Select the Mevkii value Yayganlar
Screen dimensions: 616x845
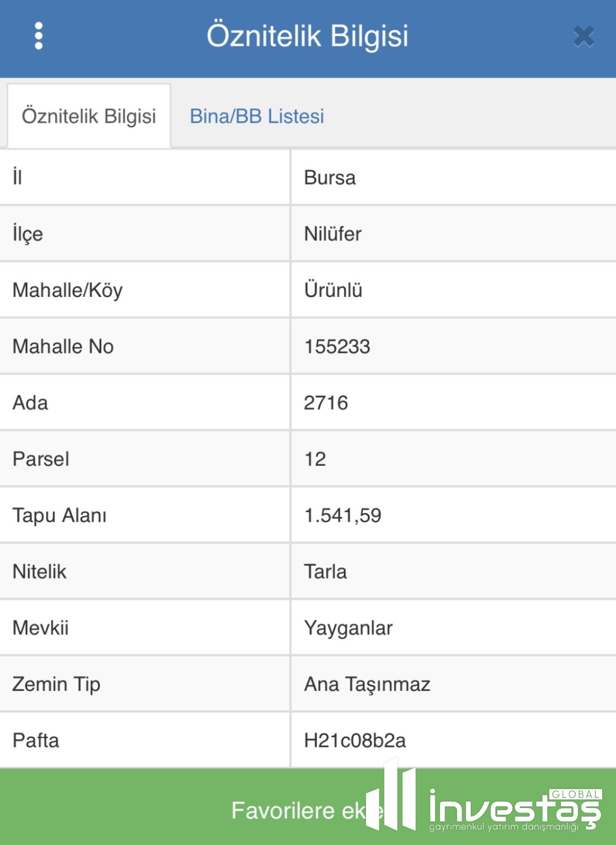(x=348, y=628)
